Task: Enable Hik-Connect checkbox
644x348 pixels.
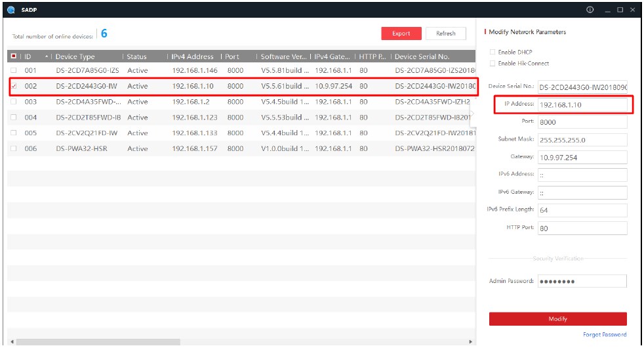Action: (493, 64)
